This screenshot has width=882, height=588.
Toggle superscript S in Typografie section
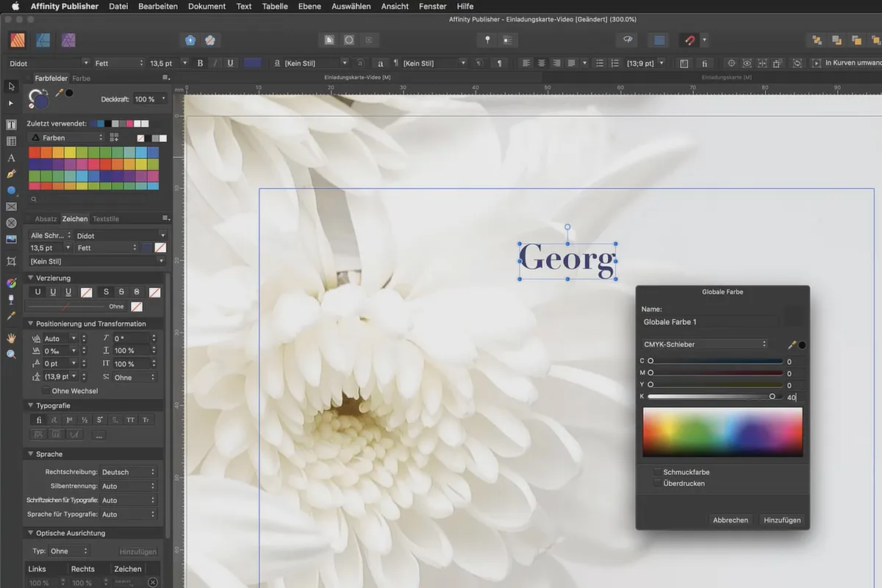coord(100,420)
